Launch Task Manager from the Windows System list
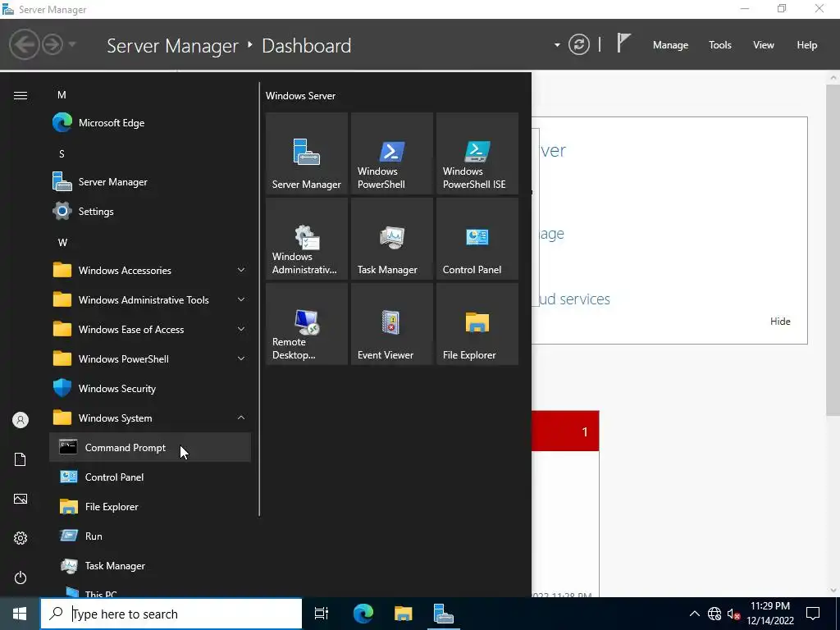Viewport: 840px width, 630px height. pyautogui.click(x=150, y=565)
